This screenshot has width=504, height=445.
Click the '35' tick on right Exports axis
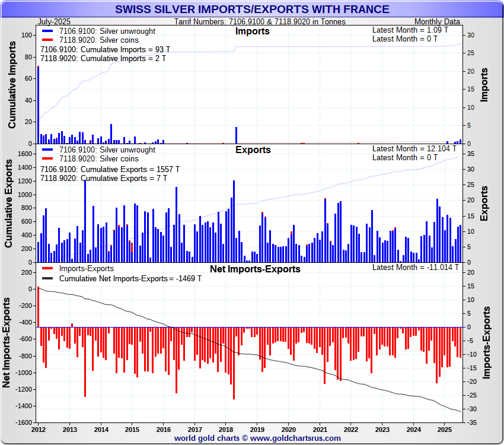(x=470, y=154)
